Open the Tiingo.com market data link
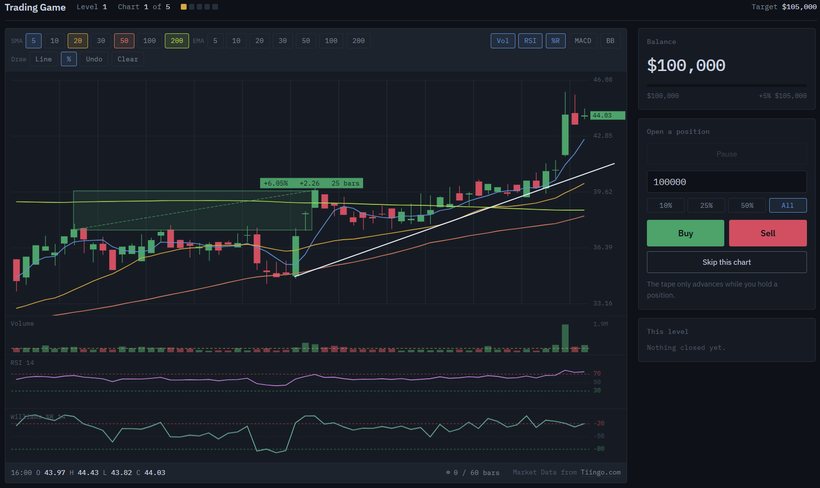 600,472
